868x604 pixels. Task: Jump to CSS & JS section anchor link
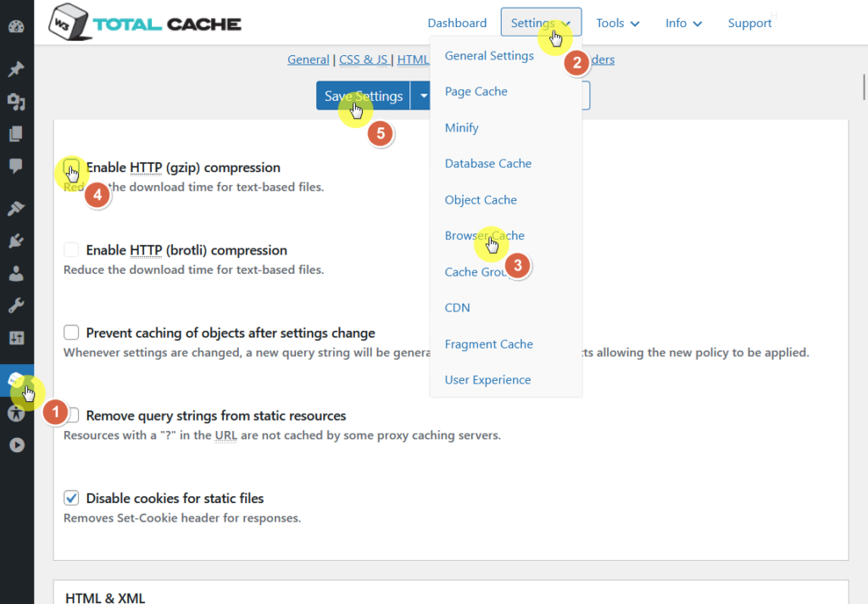pyautogui.click(x=364, y=59)
